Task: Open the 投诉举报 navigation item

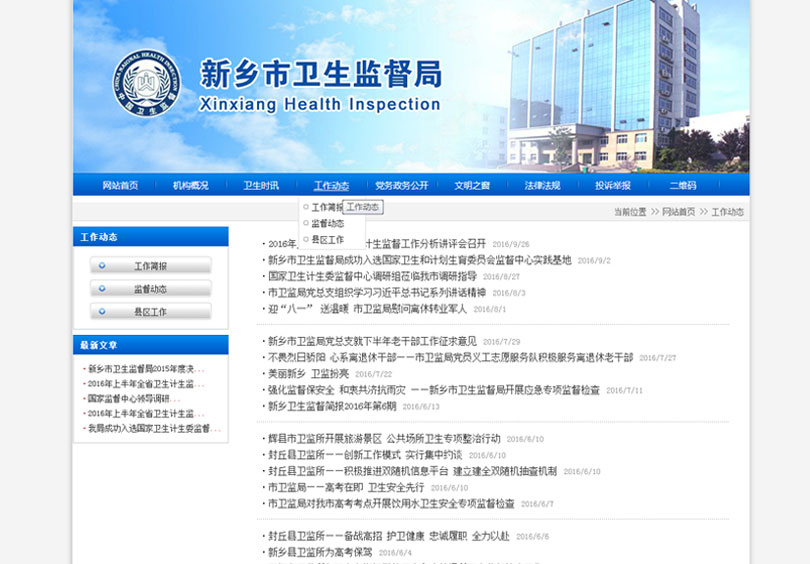Action: pos(613,185)
